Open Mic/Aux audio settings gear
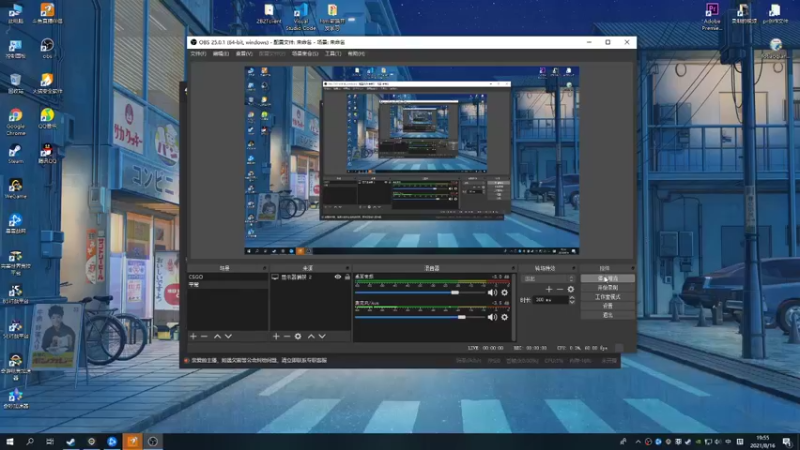800x450 pixels. 505,317
